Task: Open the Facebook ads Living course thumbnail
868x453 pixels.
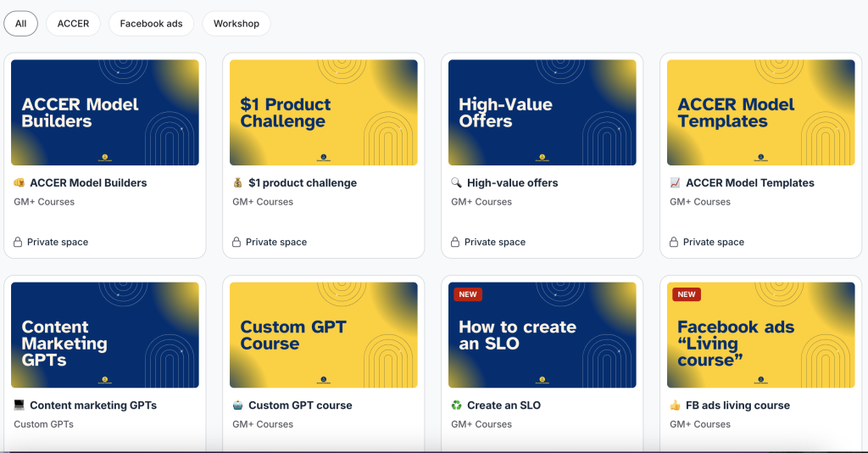Action: (761, 335)
